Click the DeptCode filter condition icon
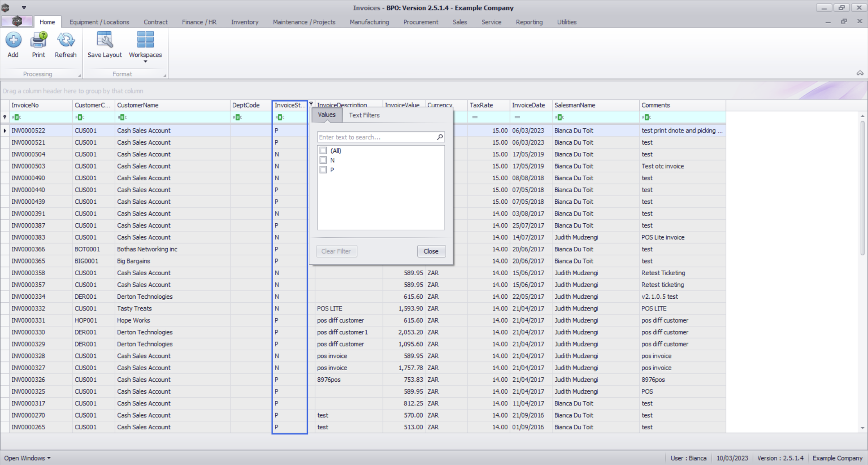The width and height of the screenshot is (868, 465). click(237, 117)
